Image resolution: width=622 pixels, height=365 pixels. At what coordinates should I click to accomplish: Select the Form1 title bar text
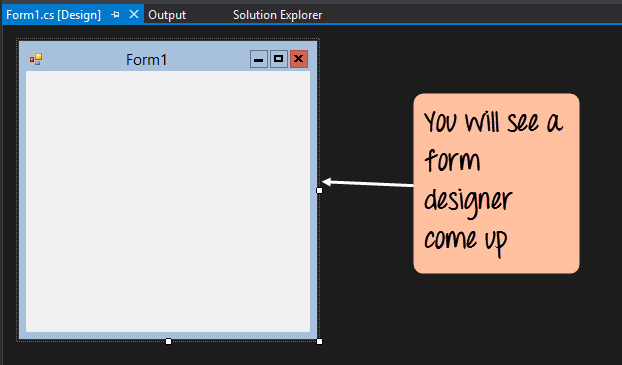pyautogui.click(x=146, y=60)
